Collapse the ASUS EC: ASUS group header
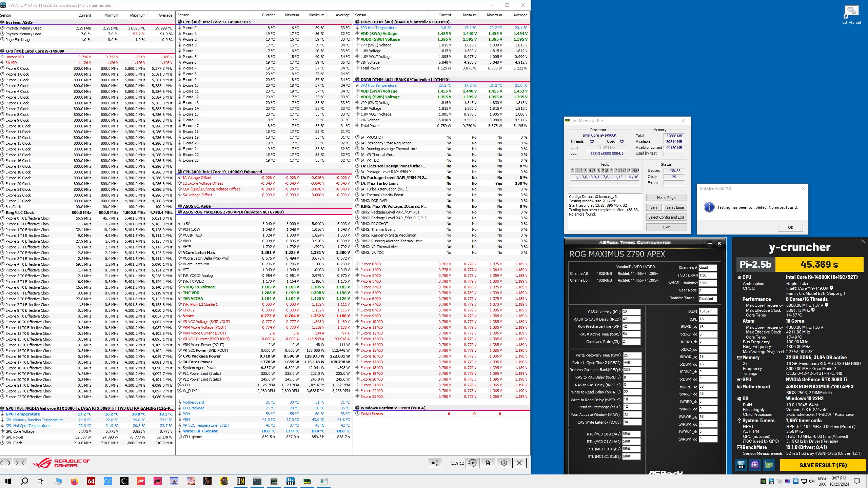Viewport: 868px width, 488px height. tap(264, 206)
